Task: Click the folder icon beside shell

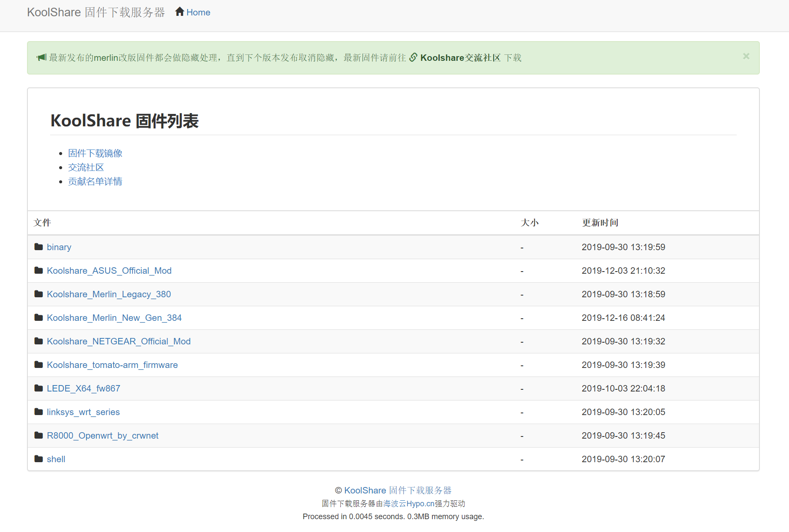Action: 39,459
